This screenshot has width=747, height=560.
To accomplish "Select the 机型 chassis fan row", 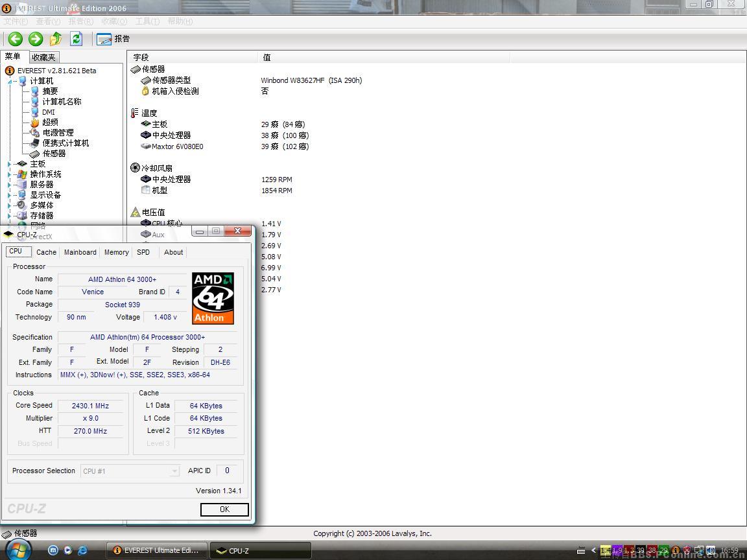I will click(154, 191).
